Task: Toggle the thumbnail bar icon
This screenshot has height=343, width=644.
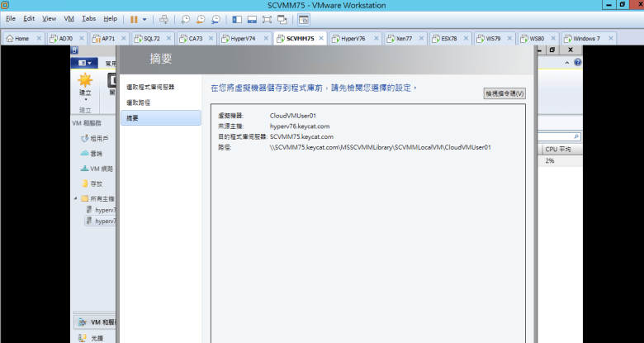Action: [252, 18]
